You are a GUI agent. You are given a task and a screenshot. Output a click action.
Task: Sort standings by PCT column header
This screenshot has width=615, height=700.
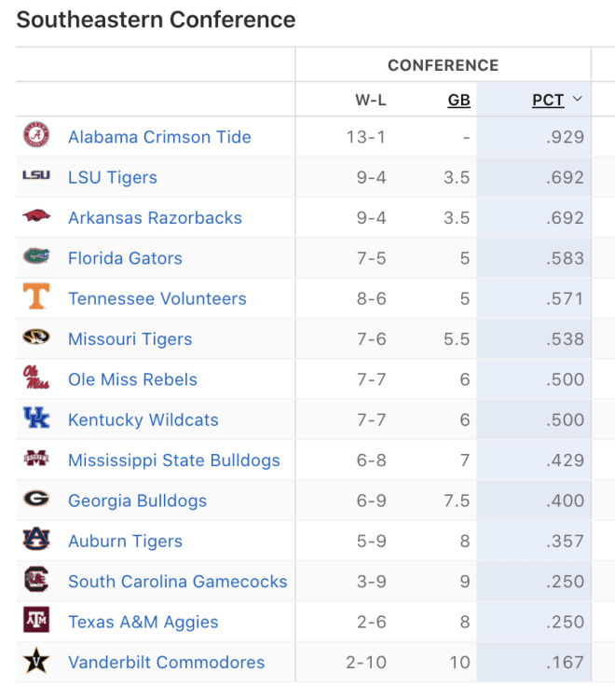click(548, 100)
